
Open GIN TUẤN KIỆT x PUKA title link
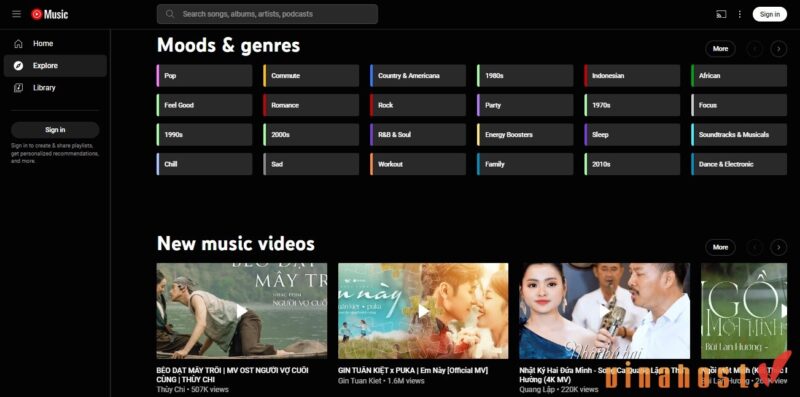pyautogui.click(x=413, y=370)
